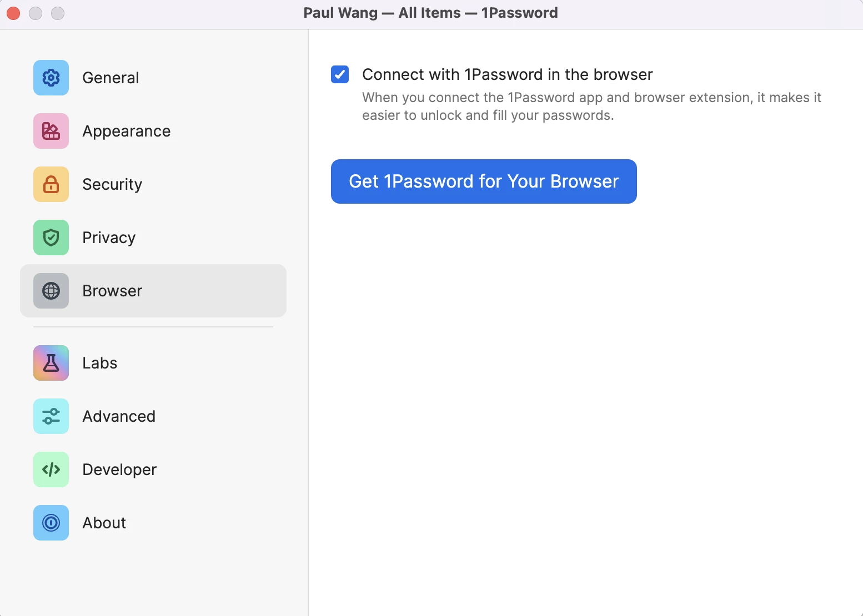Viewport: 863px width, 616px height.
Task: Go to the Security settings label
Action: [x=112, y=185]
